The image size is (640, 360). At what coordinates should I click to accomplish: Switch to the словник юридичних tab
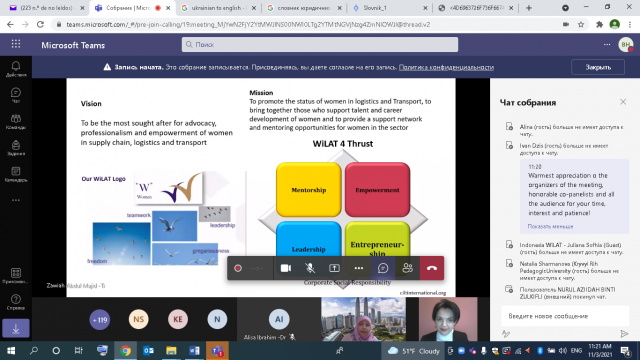click(x=304, y=8)
